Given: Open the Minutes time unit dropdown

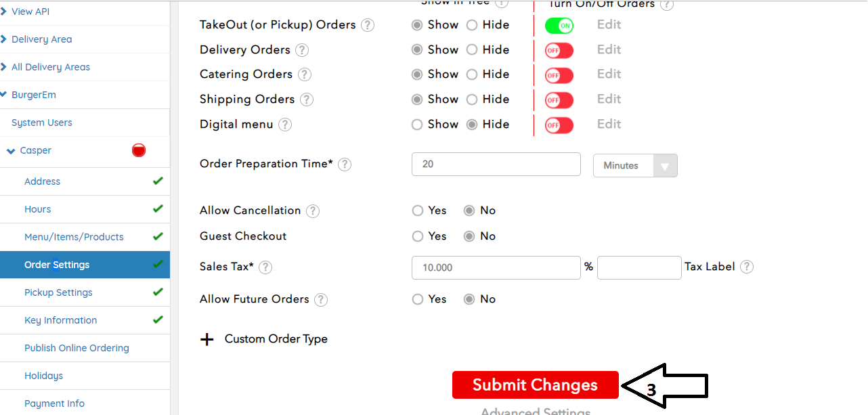Looking at the screenshot, I should [634, 166].
